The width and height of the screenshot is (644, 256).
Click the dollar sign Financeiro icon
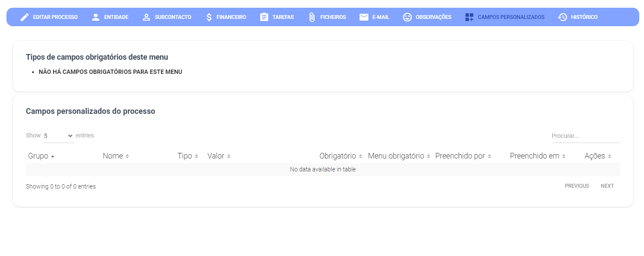click(x=209, y=17)
